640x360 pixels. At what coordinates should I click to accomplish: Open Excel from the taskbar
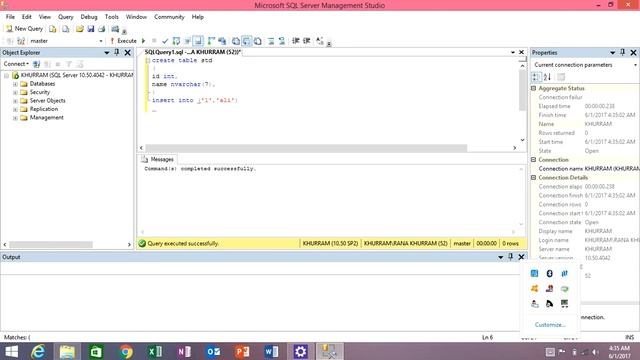coord(155,351)
